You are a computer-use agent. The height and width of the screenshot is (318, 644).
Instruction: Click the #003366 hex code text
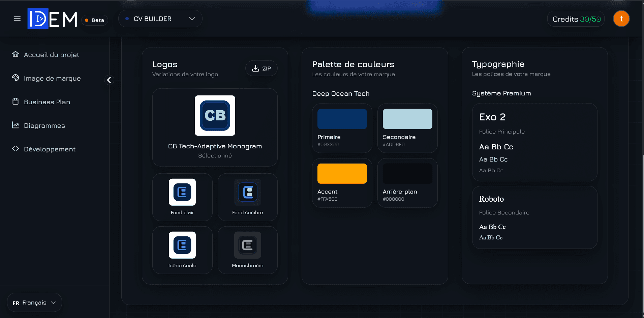coord(328,144)
